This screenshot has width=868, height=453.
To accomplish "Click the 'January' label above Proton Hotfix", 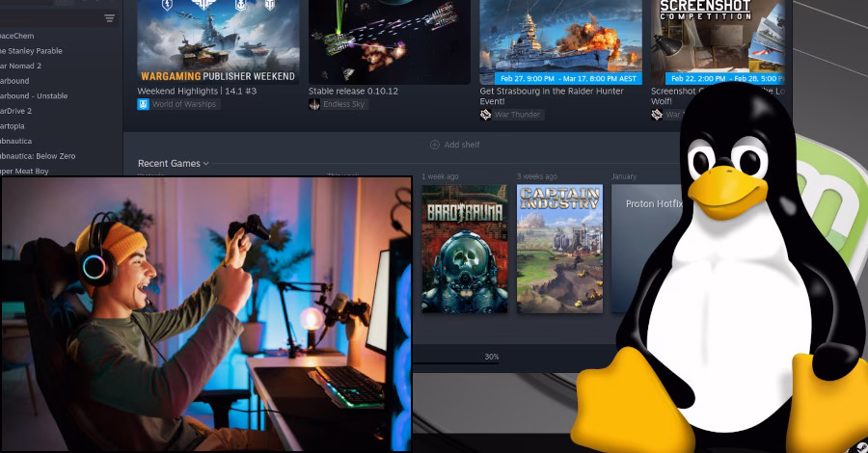I will click(624, 176).
